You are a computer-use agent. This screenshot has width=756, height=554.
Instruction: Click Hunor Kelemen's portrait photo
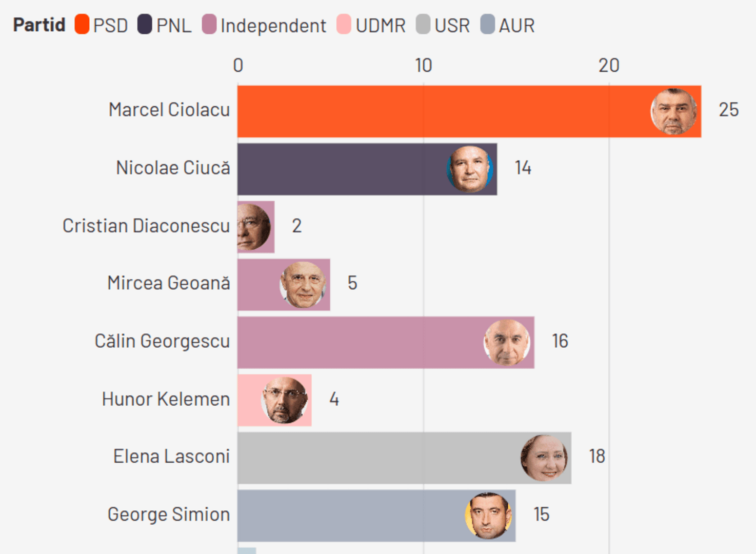tap(284, 400)
